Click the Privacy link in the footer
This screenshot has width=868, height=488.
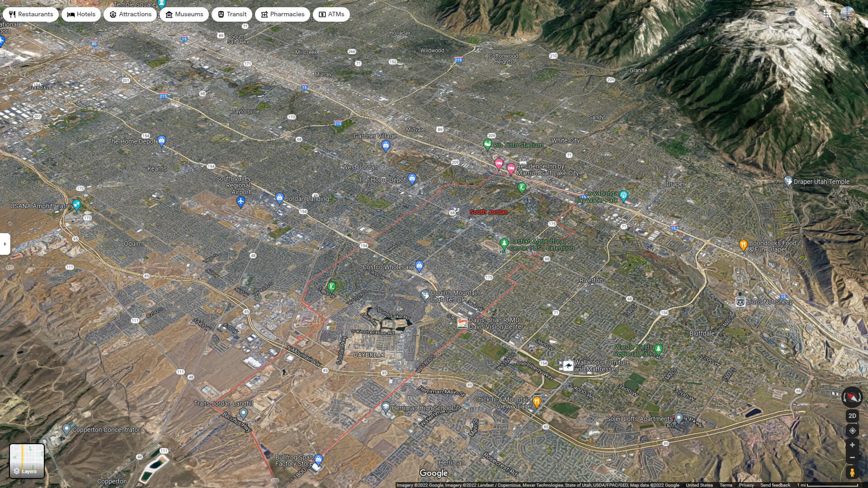[x=747, y=484]
